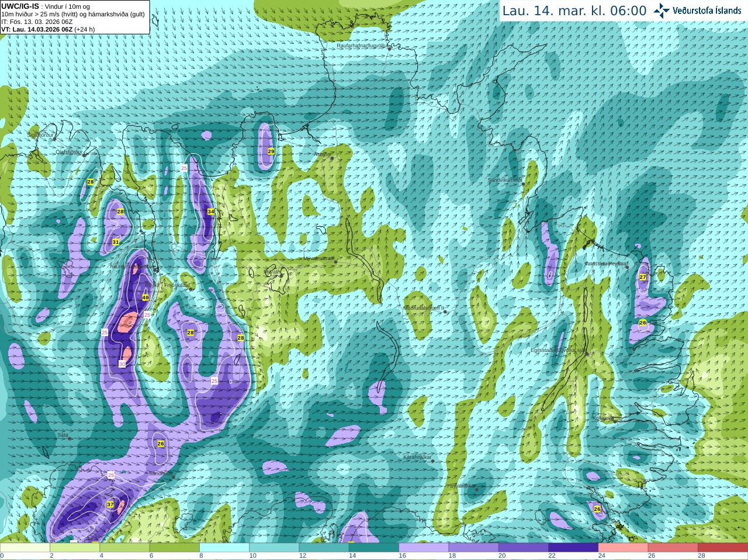Screen dimensions: 748x560
Task: Click the Sandbúðir station label
Action: click(161, 473)
